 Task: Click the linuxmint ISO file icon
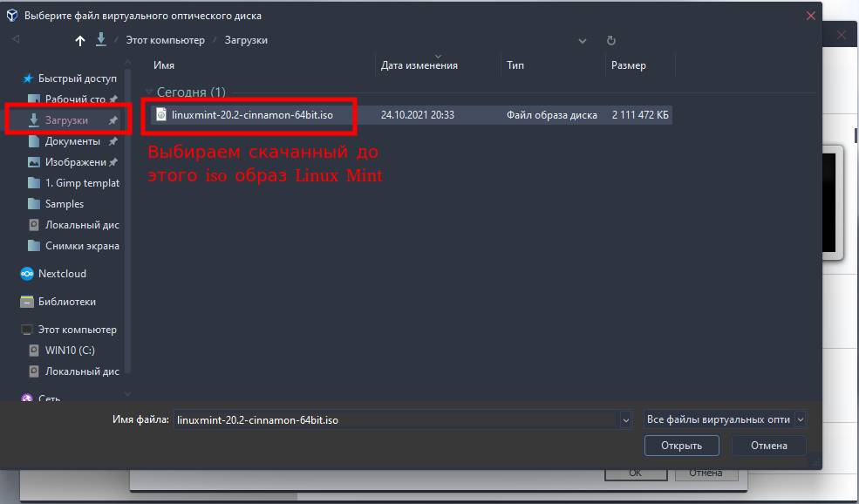pyautogui.click(x=161, y=114)
